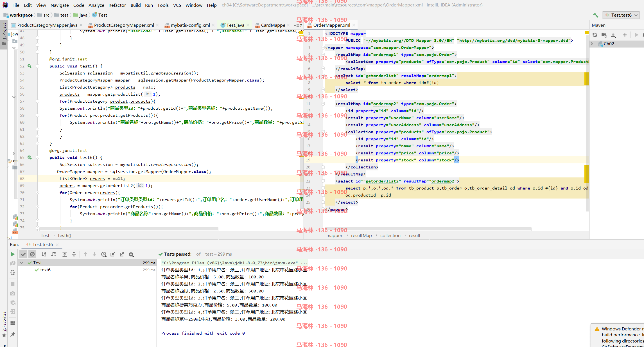Open the Test.test6 run configuration dropdown

click(621, 15)
